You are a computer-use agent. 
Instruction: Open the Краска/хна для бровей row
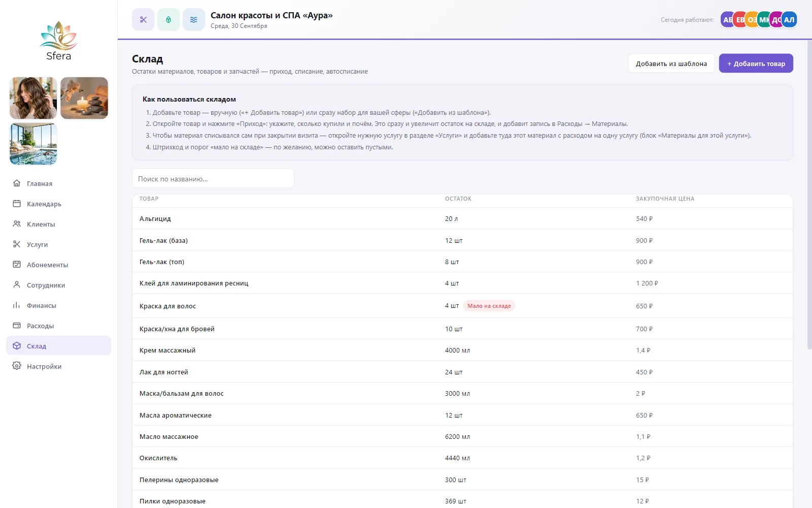462,329
